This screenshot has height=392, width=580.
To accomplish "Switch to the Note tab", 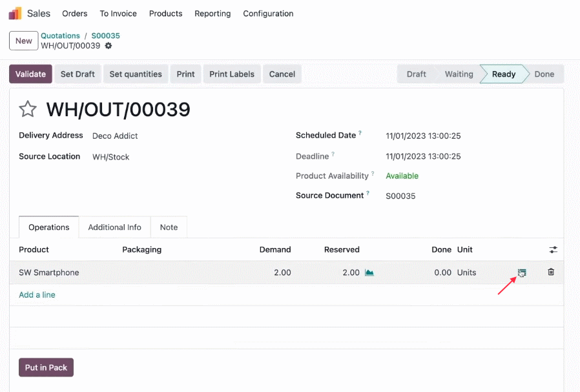I will [169, 227].
